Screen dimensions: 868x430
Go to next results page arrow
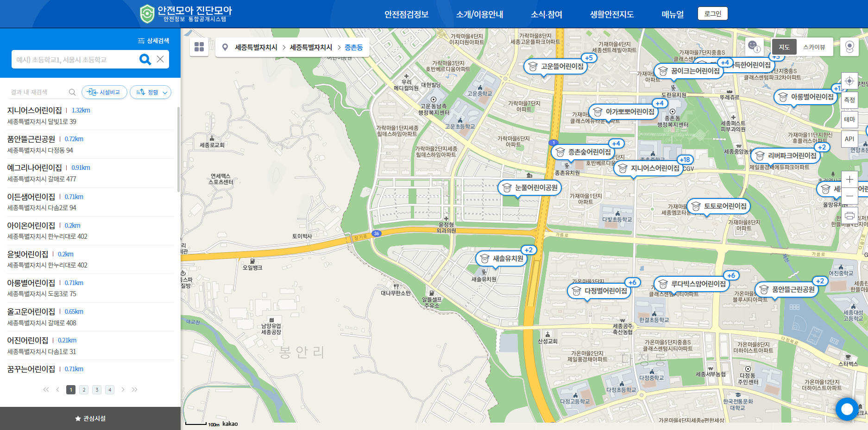pyautogui.click(x=123, y=390)
